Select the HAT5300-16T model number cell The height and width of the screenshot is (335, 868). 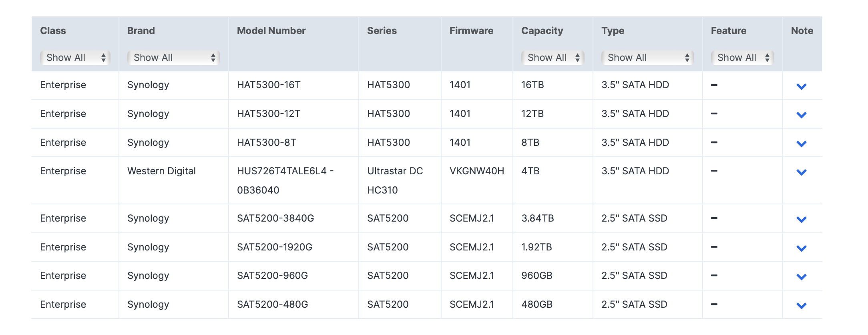click(x=269, y=85)
